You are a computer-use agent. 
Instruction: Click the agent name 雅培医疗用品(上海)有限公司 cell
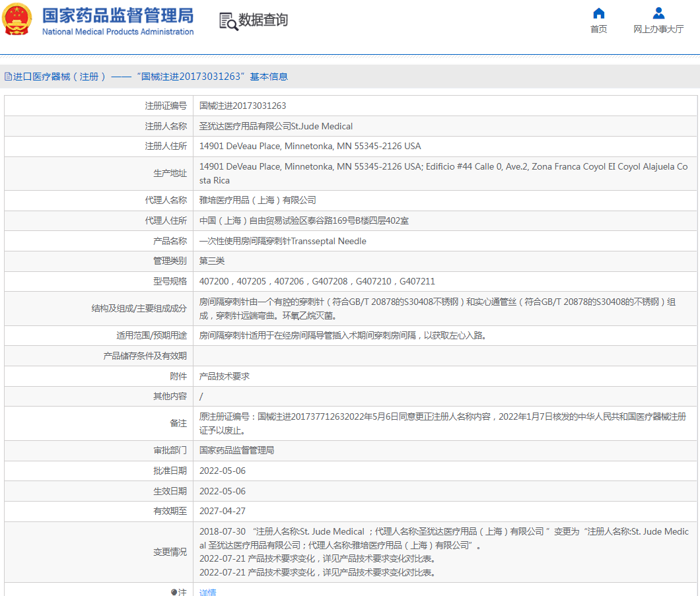tap(258, 200)
